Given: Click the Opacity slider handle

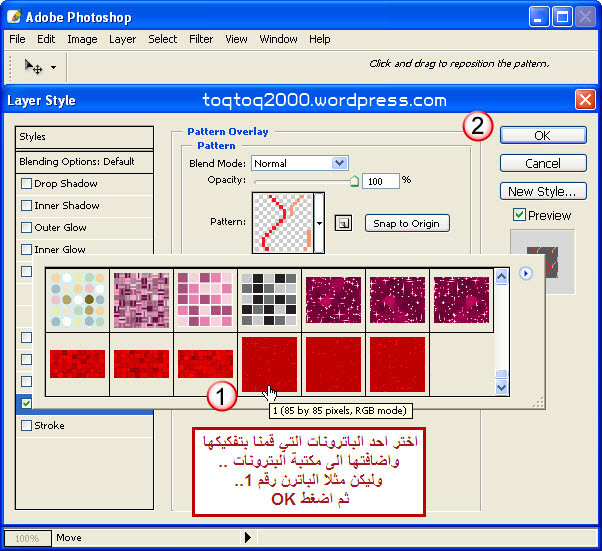Looking at the screenshot, I should click(353, 182).
